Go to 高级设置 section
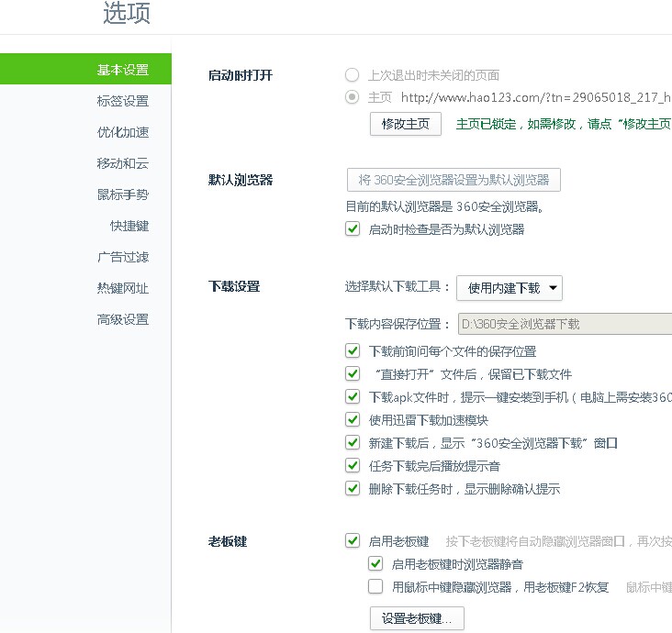 point(122,319)
